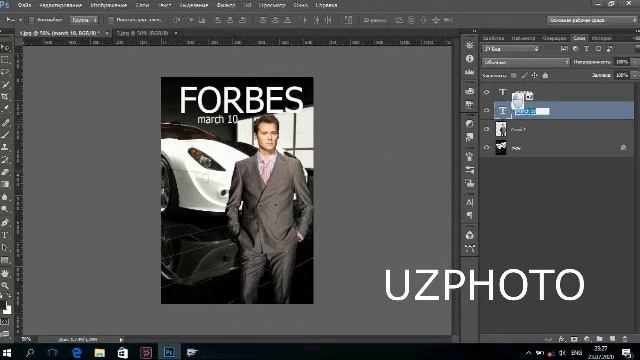Toggle the Auto-Select checkbox
The image size is (640, 360).
pos(31,20)
